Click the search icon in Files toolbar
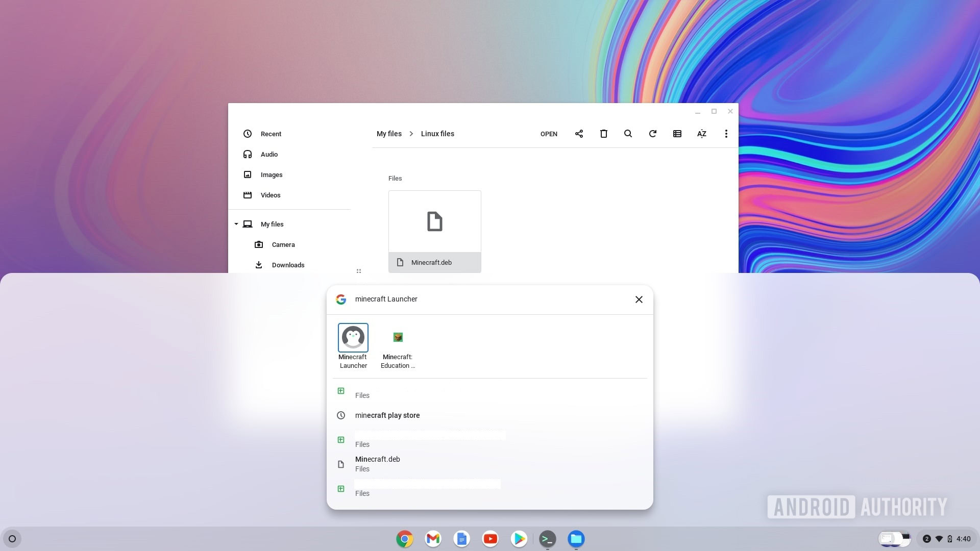 pos(627,133)
